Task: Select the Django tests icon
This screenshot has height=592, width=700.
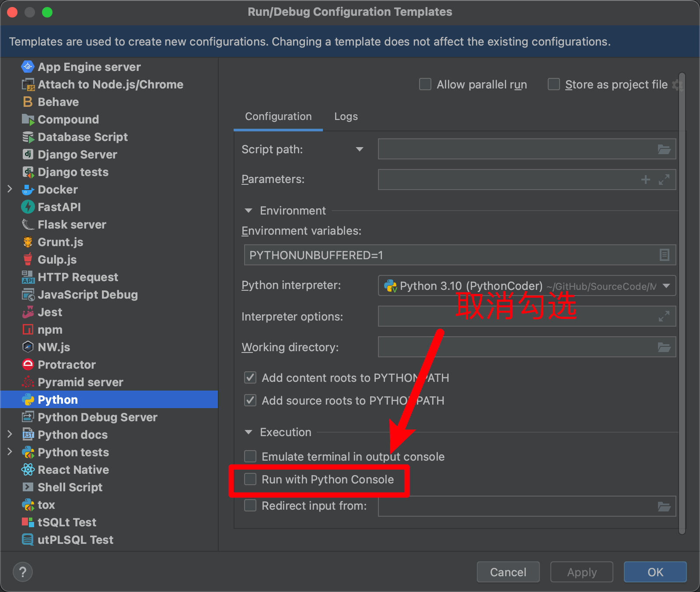Action: pos(28,172)
